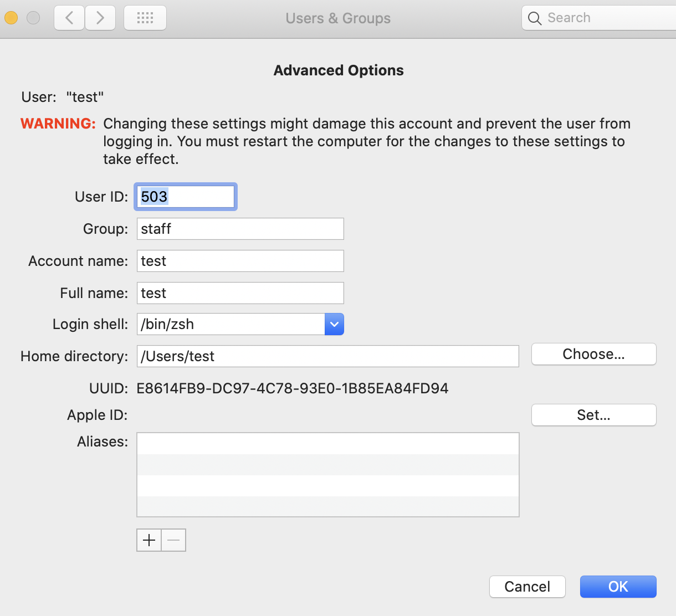Open the Show All preferences grid icon
Image resolution: width=676 pixels, height=616 pixels.
pos(145,17)
